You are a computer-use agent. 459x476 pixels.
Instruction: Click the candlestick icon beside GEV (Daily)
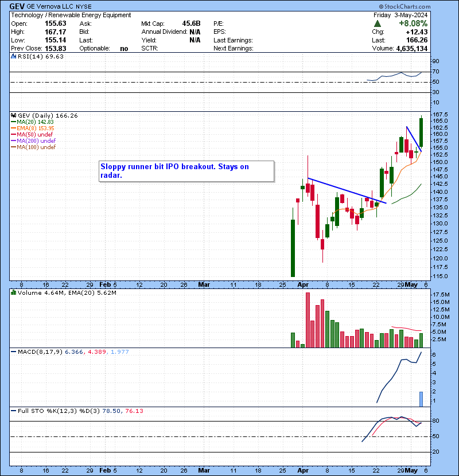click(13, 116)
